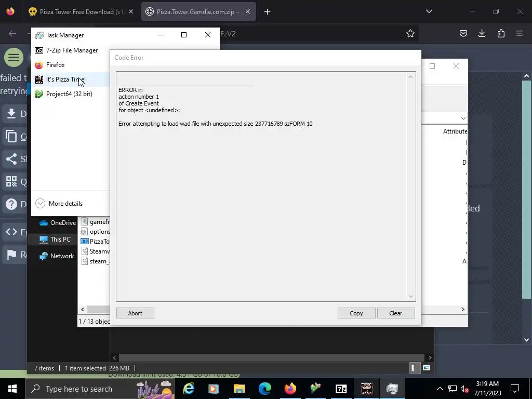Open Task Manager taskbar icon
Screen dimensions: 532x399
click(x=392, y=389)
